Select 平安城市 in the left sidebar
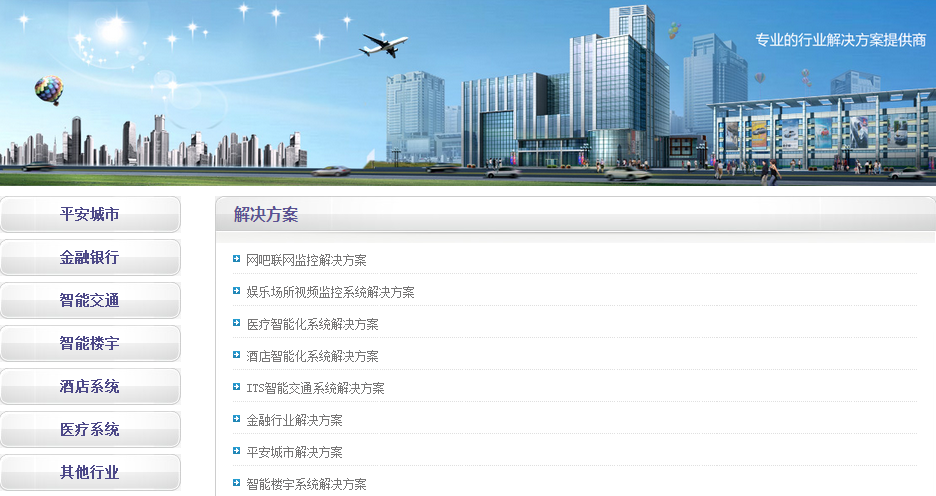The image size is (936, 496). click(x=90, y=214)
